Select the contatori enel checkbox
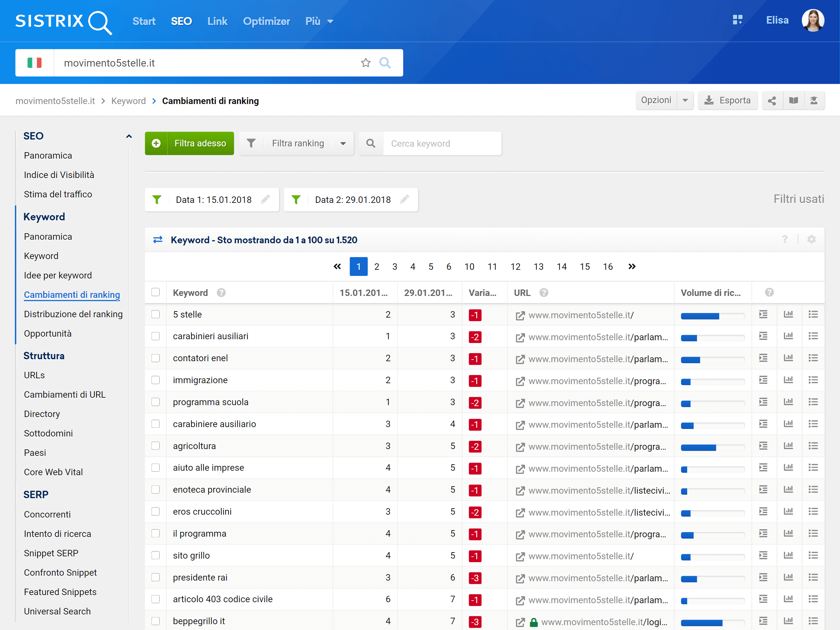The width and height of the screenshot is (840, 630). click(x=155, y=358)
